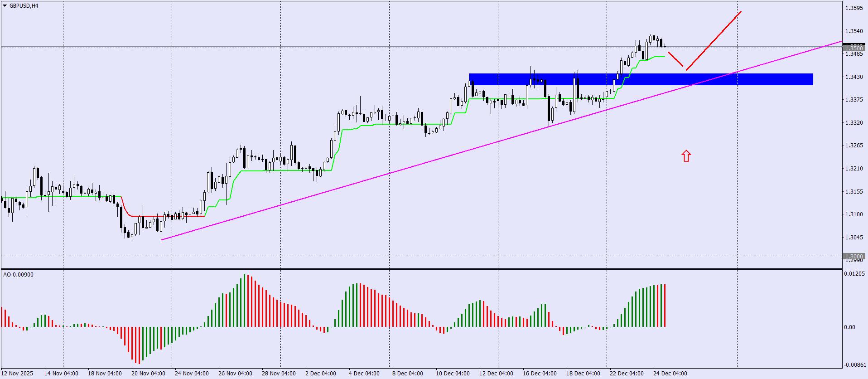Click the triangle beside GBPUSD,H4 title
This screenshot has width=868, height=379.
tap(5, 6)
